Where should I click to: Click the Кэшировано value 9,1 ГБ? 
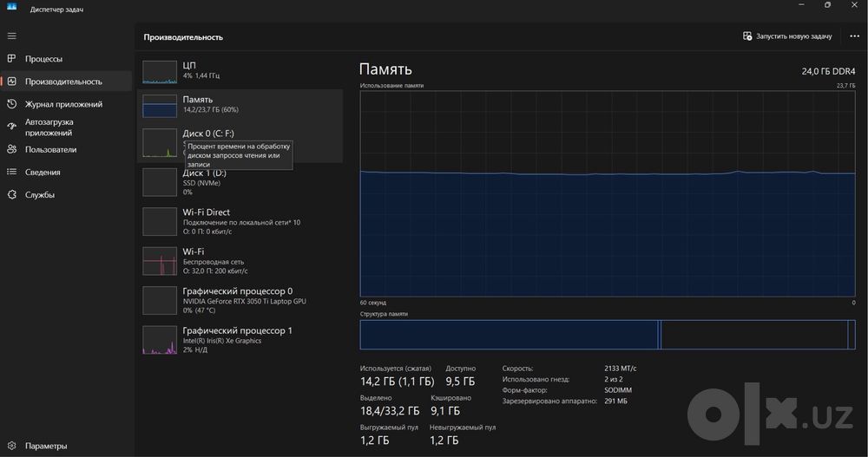coord(445,410)
